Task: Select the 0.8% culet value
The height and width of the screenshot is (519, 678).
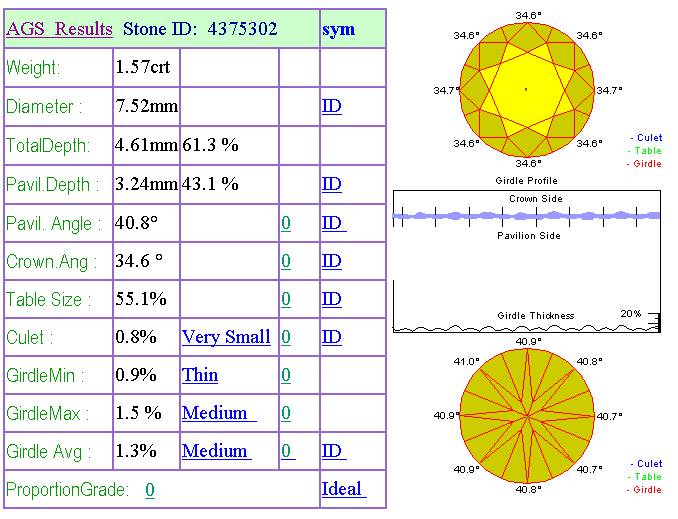Action: pos(136,337)
